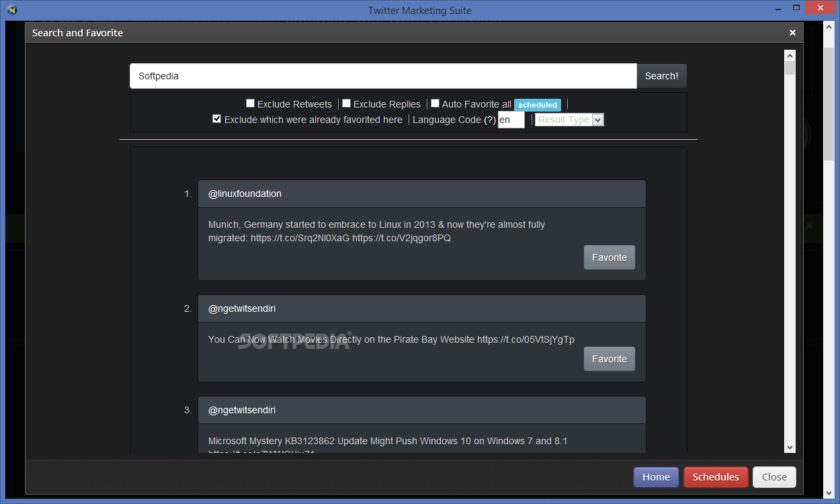Focus the Softpedia search input field
The image size is (840, 504).
(x=383, y=76)
